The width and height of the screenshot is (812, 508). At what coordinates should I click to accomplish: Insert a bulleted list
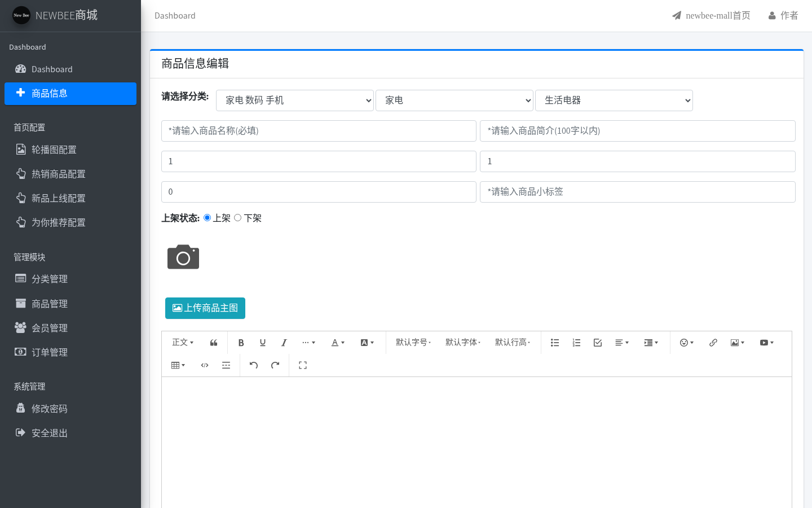(x=555, y=343)
